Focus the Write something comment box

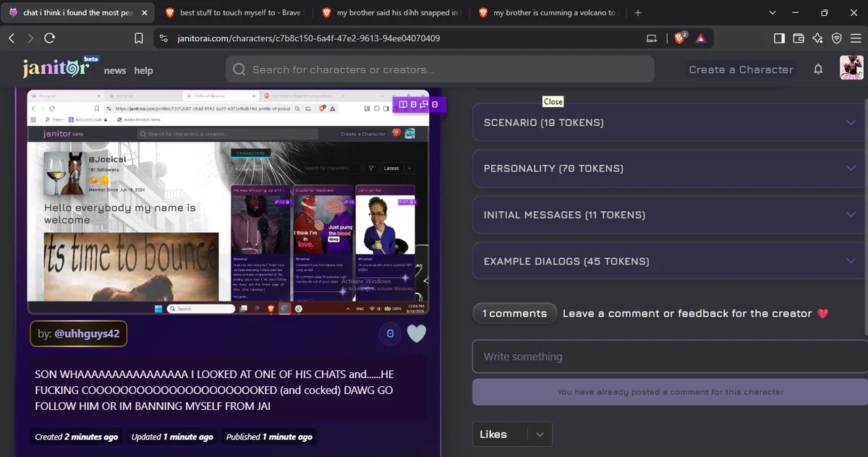tap(669, 356)
